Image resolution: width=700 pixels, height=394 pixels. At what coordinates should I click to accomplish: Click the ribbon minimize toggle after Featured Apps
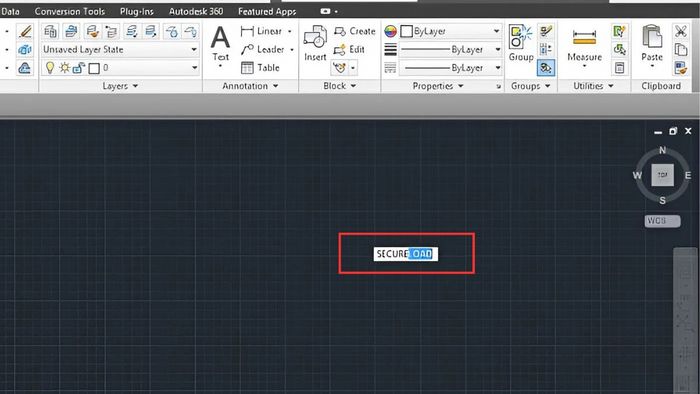pyautogui.click(x=326, y=11)
